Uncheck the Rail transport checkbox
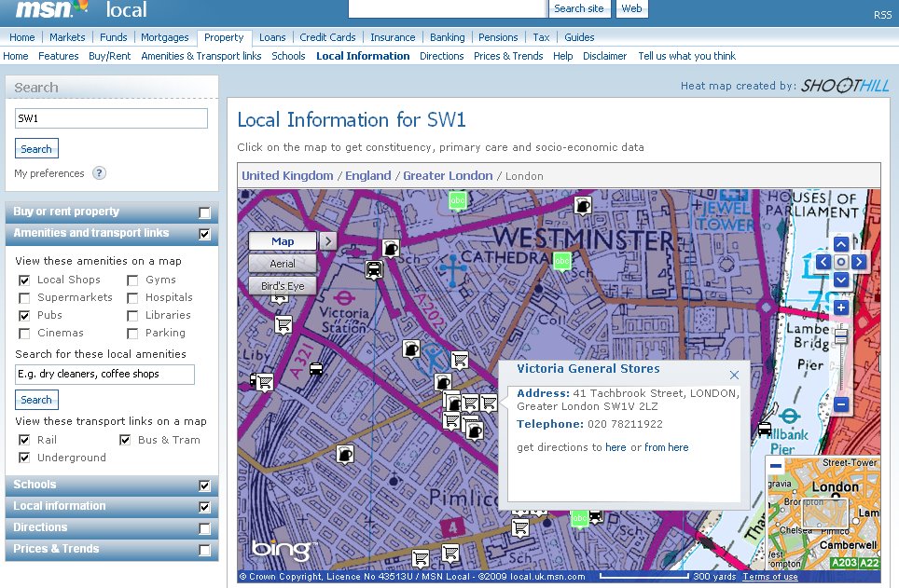The height and width of the screenshot is (588, 899). [24, 440]
